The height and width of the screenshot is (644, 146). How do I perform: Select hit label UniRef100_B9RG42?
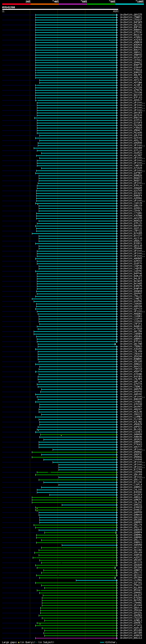click(131, 48)
